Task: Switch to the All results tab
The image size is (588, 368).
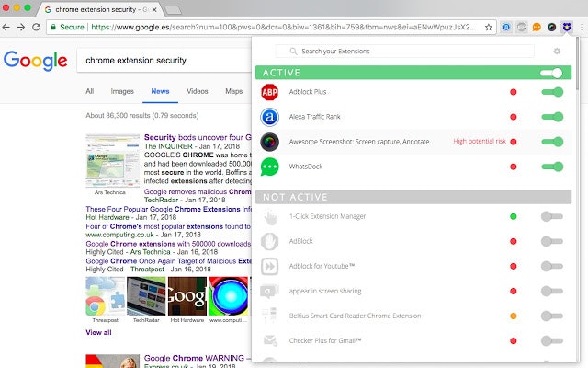Action: click(x=90, y=91)
